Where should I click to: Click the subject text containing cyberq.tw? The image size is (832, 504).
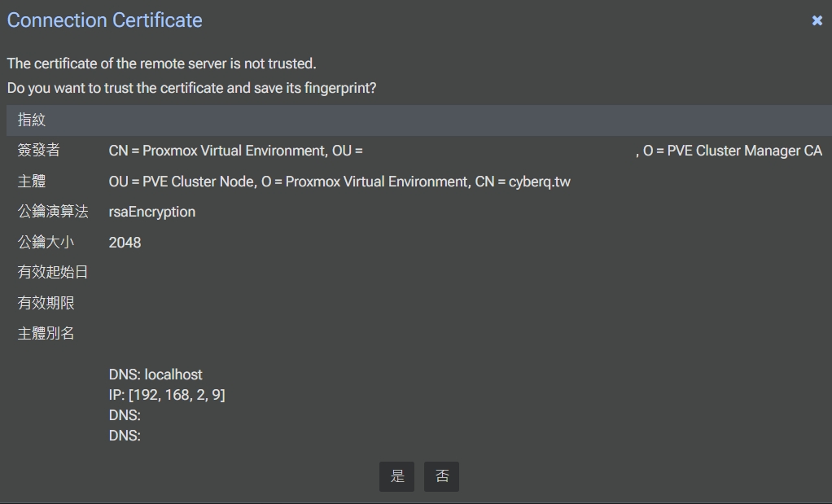[339, 182]
